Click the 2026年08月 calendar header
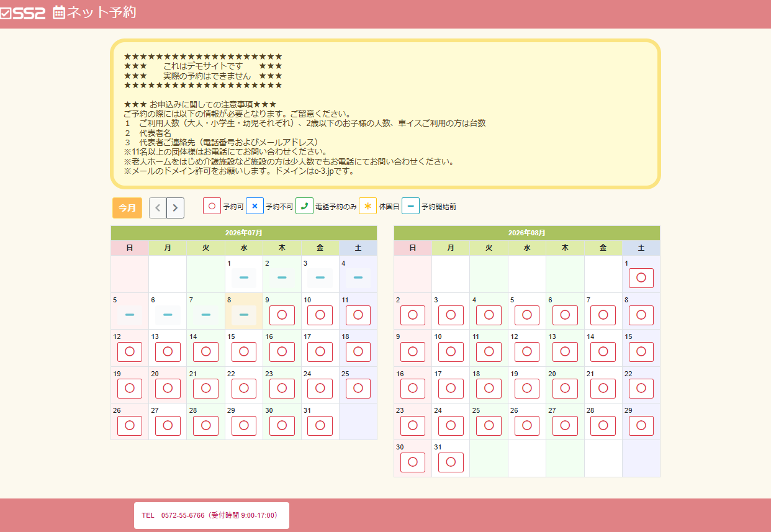Image resolution: width=771 pixels, height=532 pixels. click(x=527, y=233)
